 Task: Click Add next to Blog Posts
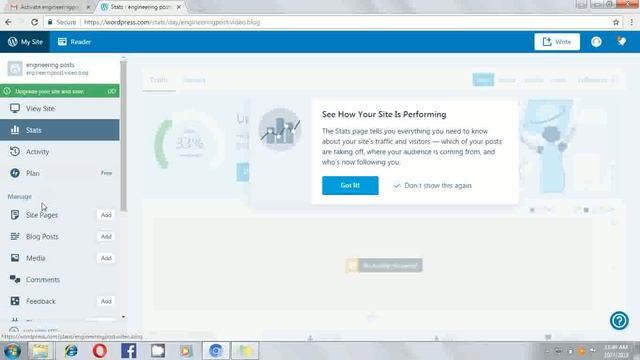click(106, 236)
